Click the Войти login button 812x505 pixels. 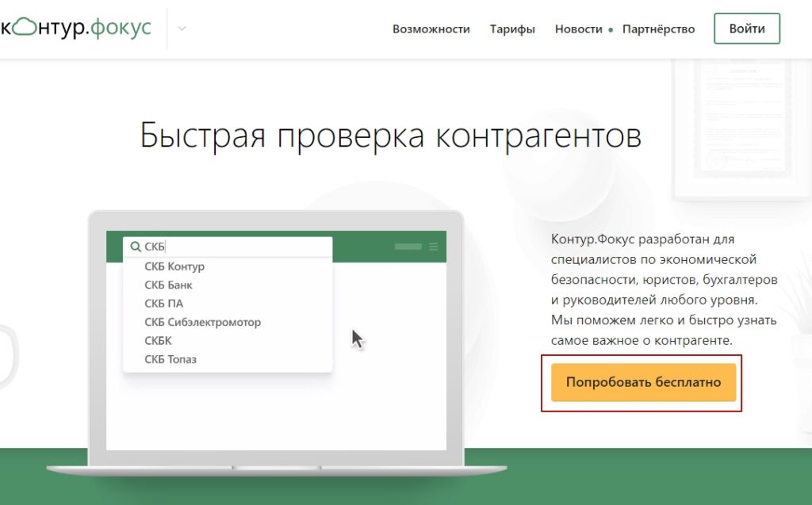click(x=747, y=29)
